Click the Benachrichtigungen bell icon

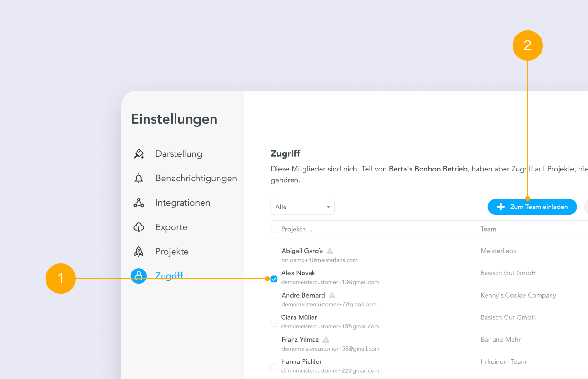click(138, 179)
